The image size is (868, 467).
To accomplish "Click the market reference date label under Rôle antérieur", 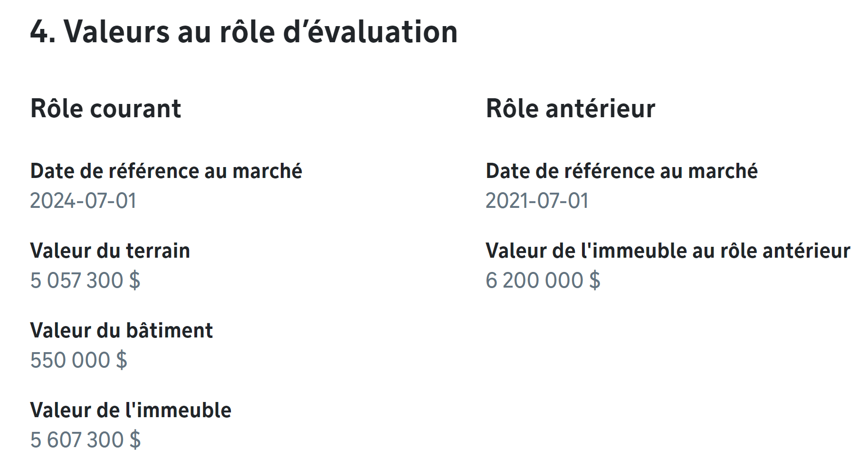I will tap(621, 171).
